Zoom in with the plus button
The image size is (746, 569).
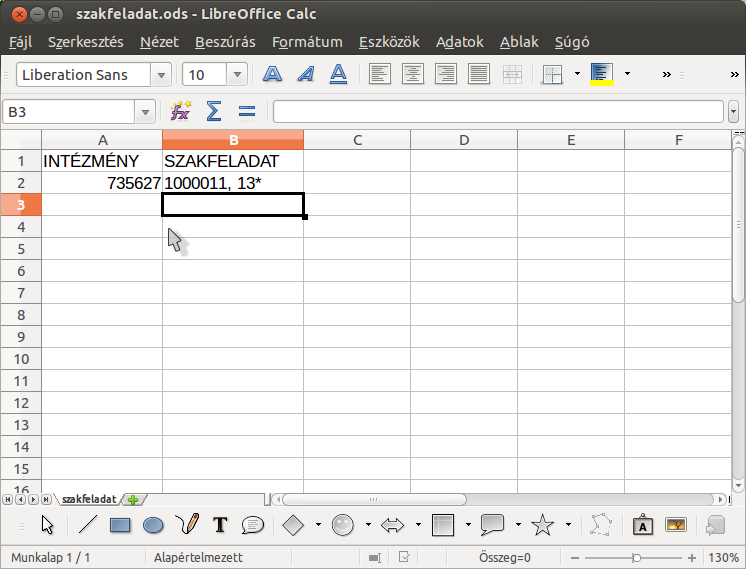(x=692, y=558)
